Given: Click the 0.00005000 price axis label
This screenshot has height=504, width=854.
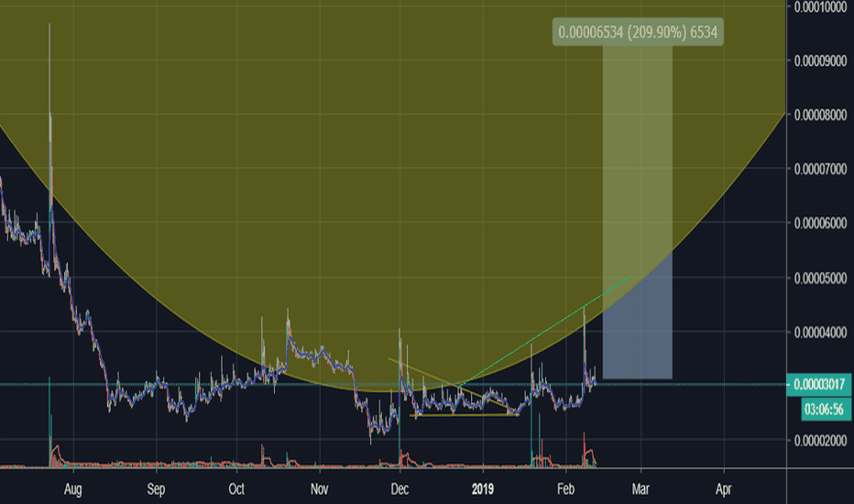Looking at the screenshot, I should [820, 278].
